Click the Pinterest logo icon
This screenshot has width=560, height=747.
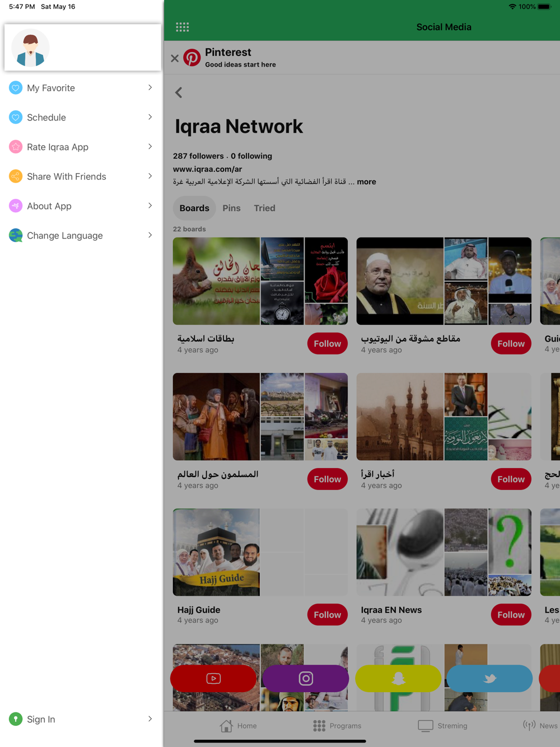[x=192, y=58]
